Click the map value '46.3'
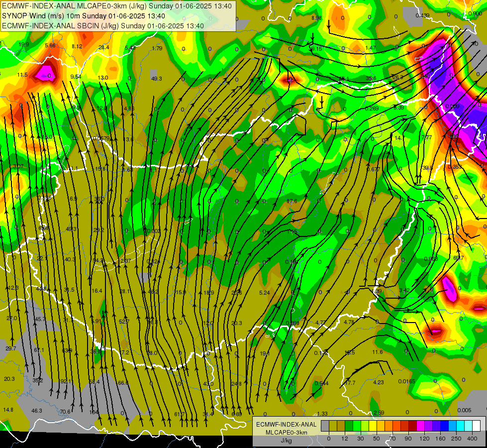The image size is (487, 448). click(37, 411)
